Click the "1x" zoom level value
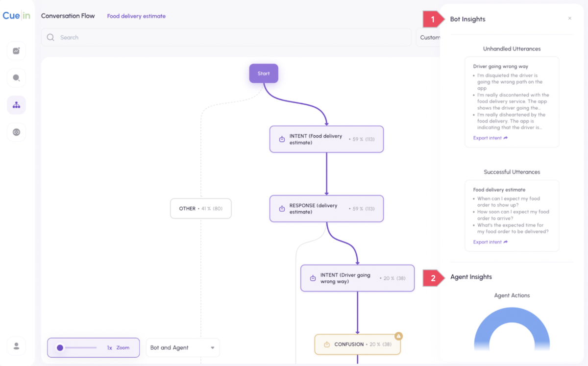 110,348
